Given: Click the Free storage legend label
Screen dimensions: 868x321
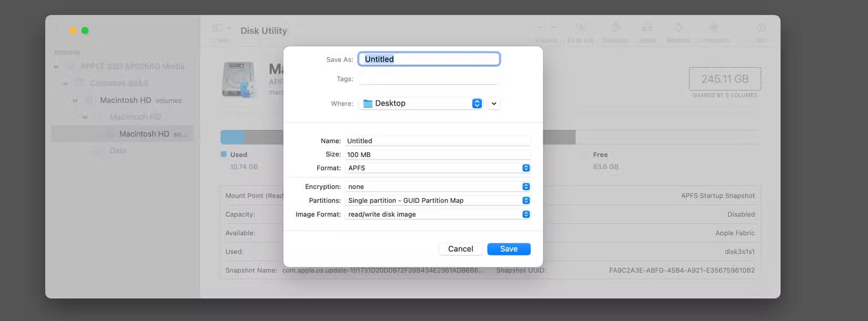Looking at the screenshot, I should pyautogui.click(x=600, y=154).
